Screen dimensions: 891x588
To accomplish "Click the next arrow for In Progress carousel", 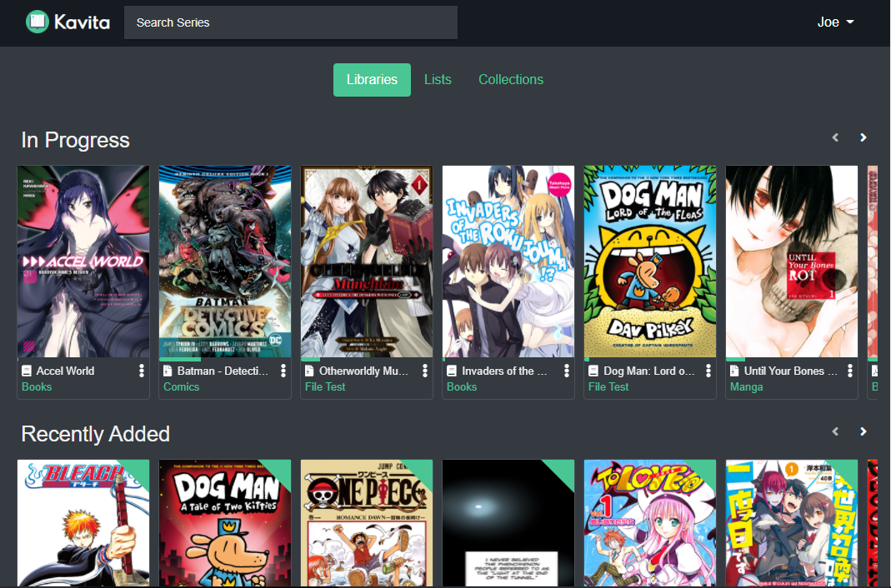I will [x=863, y=137].
